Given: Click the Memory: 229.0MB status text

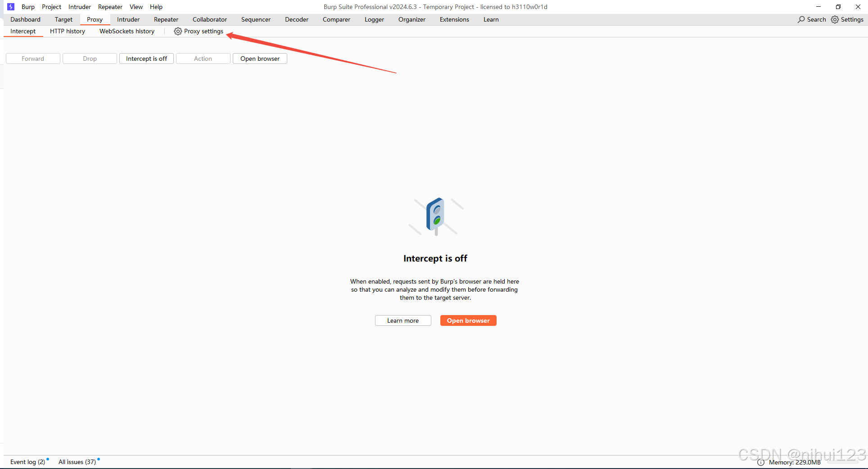Looking at the screenshot, I should tap(795, 462).
